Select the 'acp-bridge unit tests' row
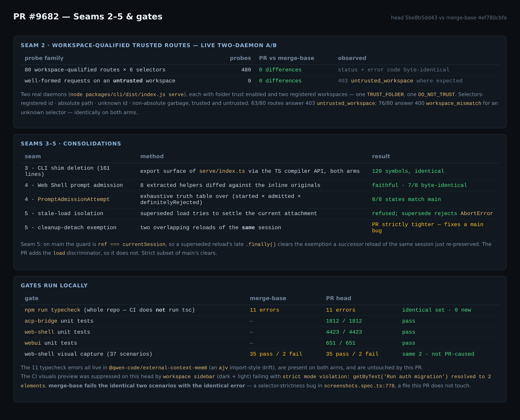Image resolution: width=520 pixels, height=420 pixels. coord(260,321)
